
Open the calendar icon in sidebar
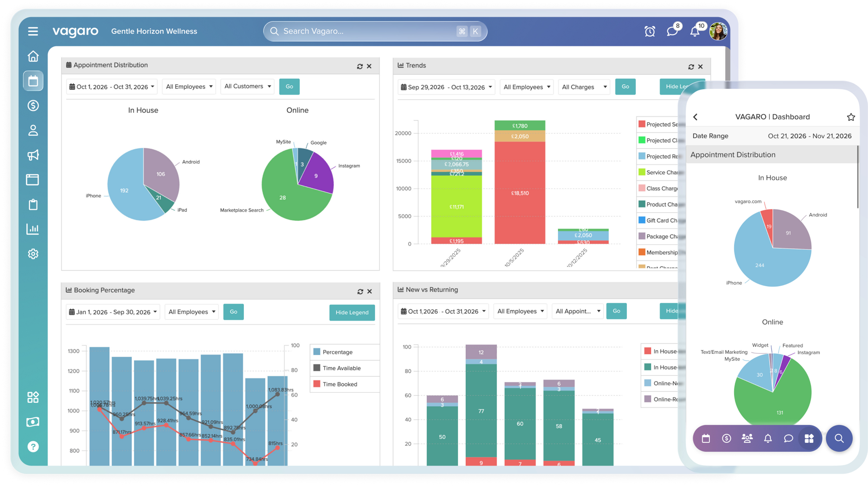point(33,81)
